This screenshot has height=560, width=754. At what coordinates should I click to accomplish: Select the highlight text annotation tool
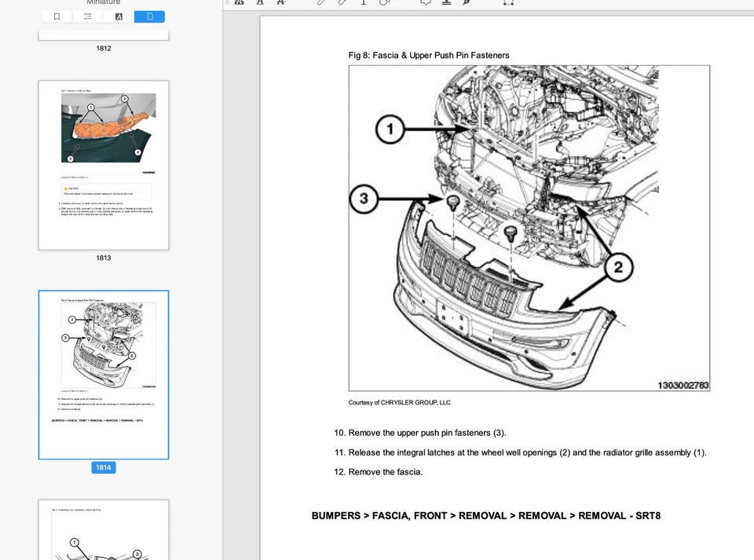click(x=240, y=3)
